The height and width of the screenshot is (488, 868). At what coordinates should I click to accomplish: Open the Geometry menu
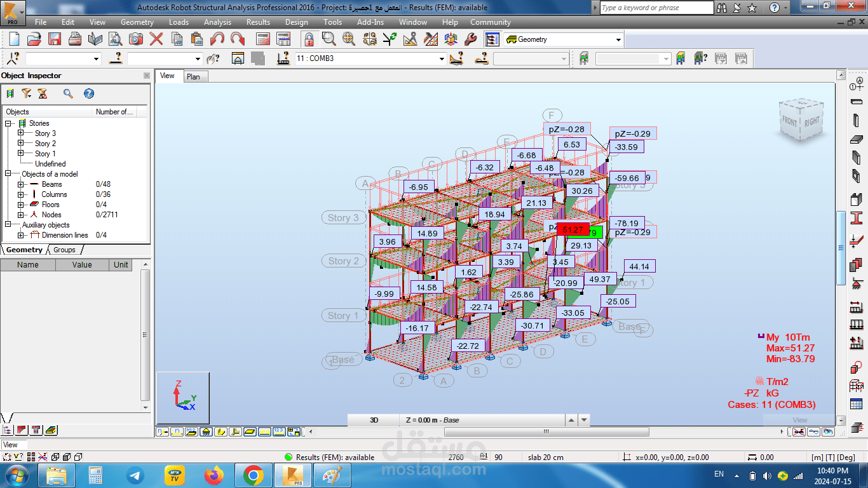[137, 22]
